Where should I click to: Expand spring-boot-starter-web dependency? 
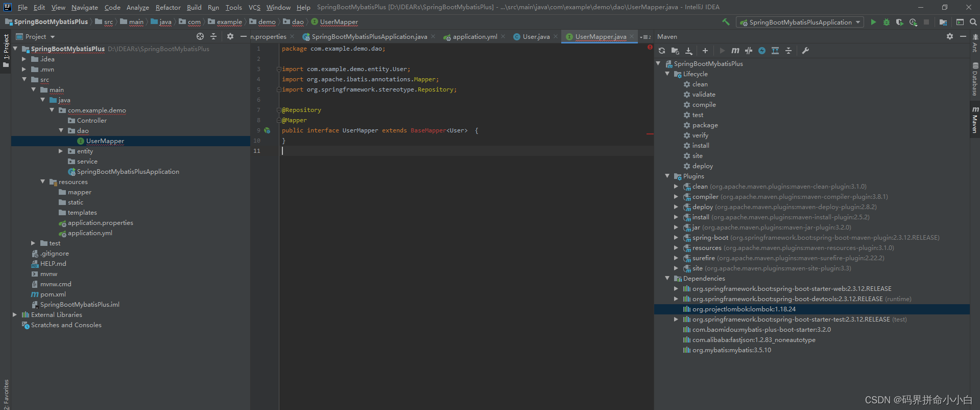676,289
